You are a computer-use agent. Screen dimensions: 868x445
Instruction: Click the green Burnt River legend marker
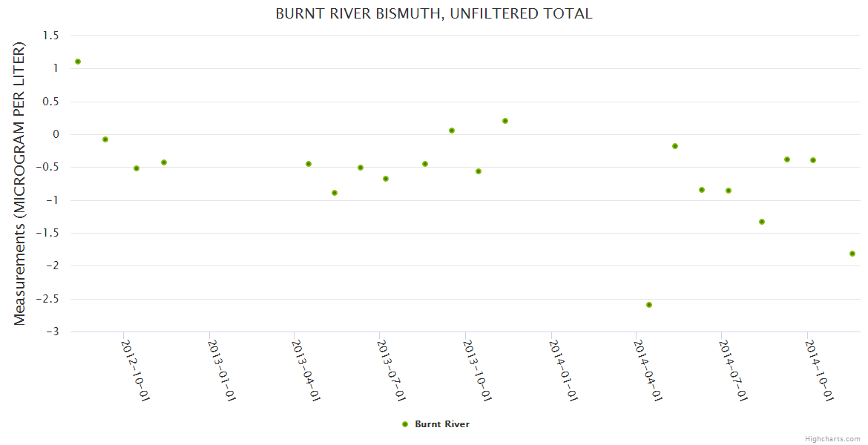click(x=405, y=424)
